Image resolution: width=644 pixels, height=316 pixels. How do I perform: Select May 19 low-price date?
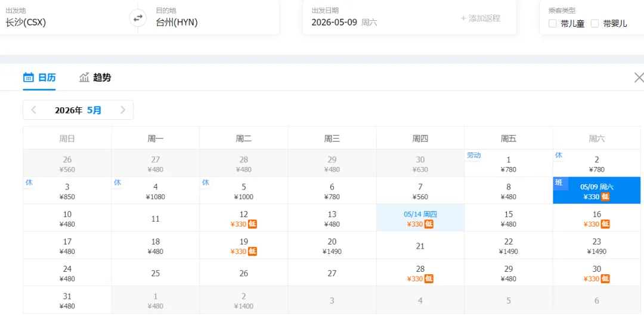pyautogui.click(x=243, y=246)
